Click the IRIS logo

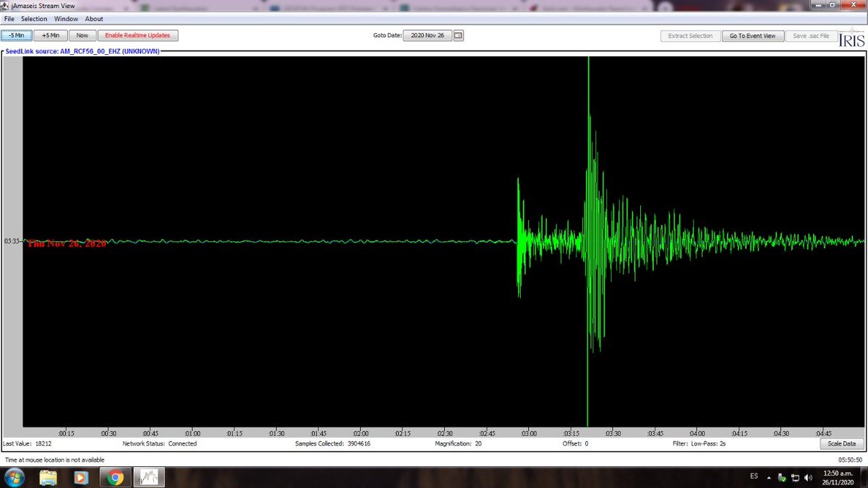(851, 39)
